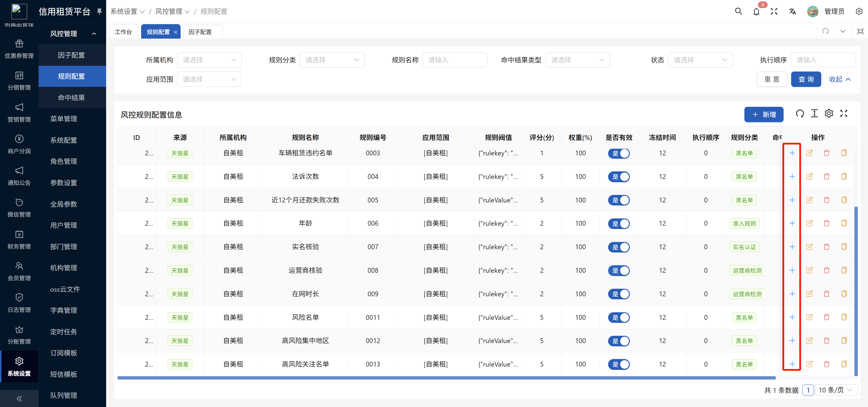Screen dimensions: 868x407
Task: Open table column settings gear
Action: pos(829,114)
